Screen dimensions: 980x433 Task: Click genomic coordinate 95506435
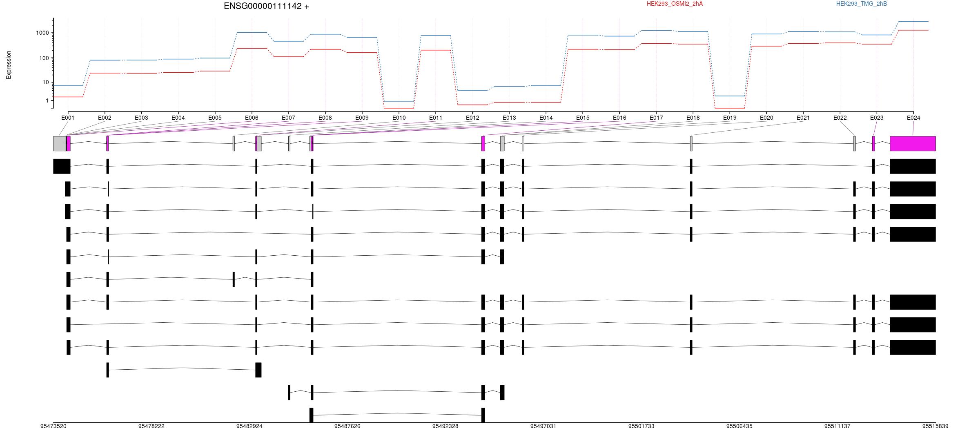click(739, 426)
